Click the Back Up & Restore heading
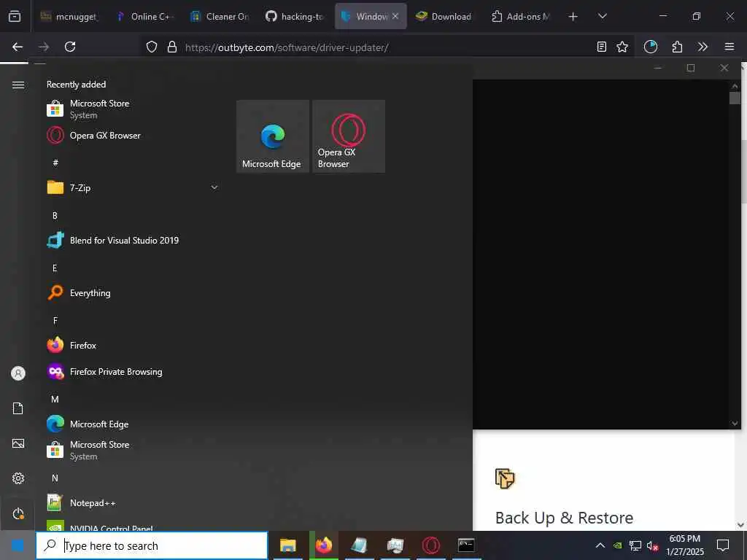747x560 pixels. [x=564, y=518]
